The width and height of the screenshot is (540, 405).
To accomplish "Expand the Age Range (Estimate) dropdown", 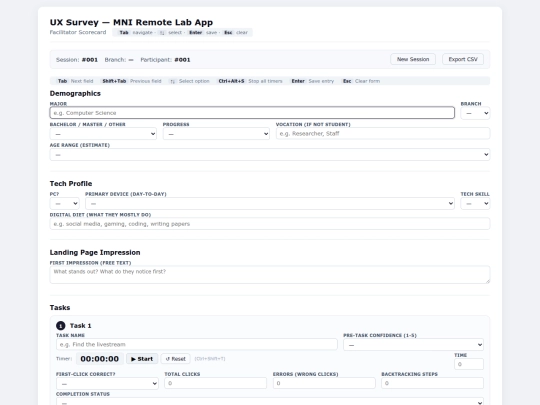I will point(270,154).
